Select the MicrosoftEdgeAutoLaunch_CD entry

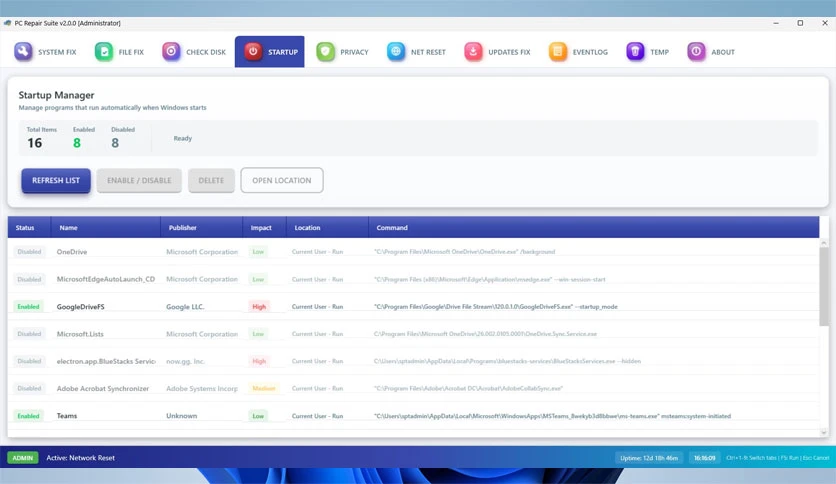click(x=413, y=279)
